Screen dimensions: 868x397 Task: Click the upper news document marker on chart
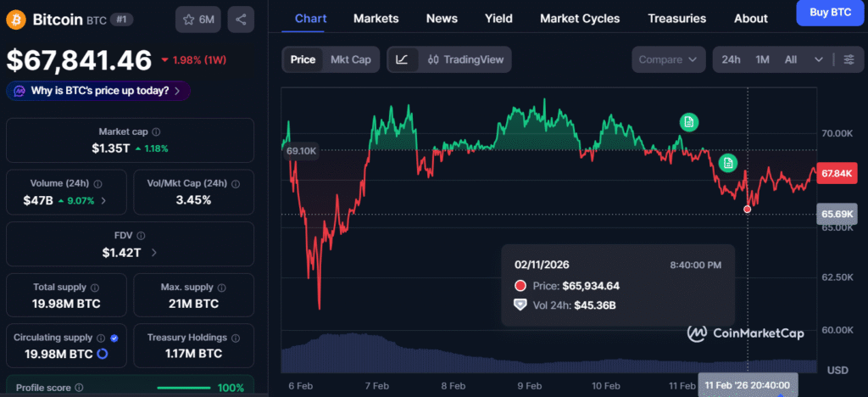point(689,122)
